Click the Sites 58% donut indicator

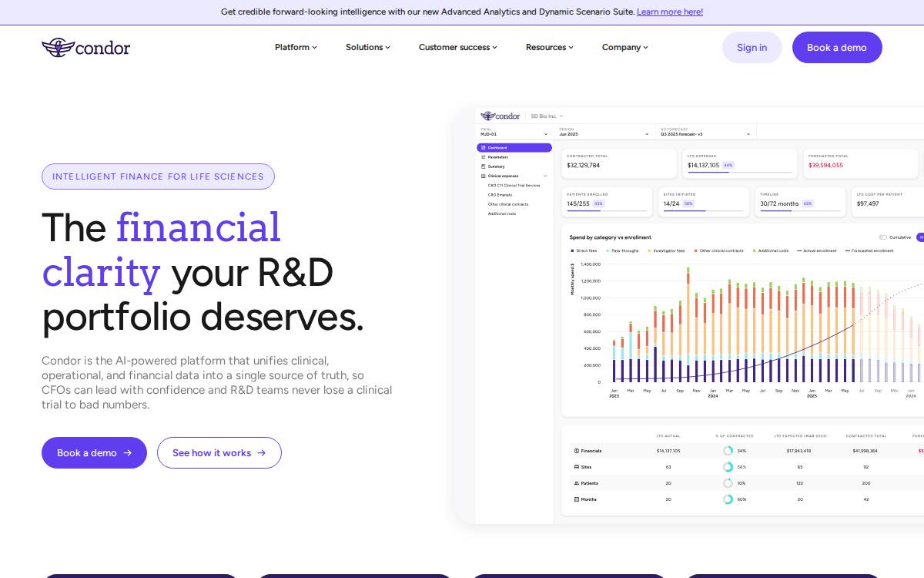pyautogui.click(x=728, y=467)
